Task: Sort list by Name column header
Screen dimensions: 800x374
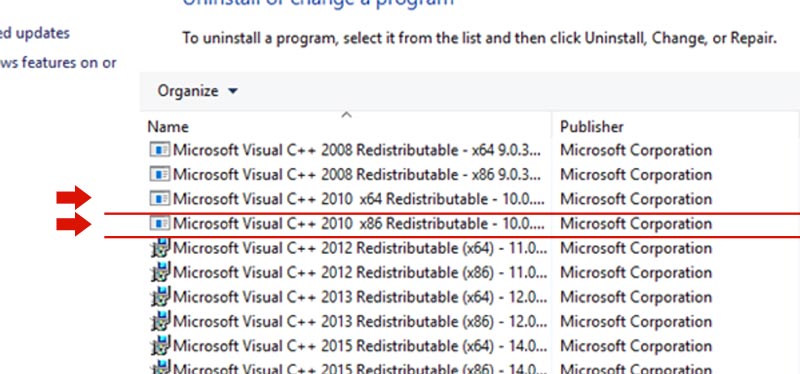Action: pos(168,127)
